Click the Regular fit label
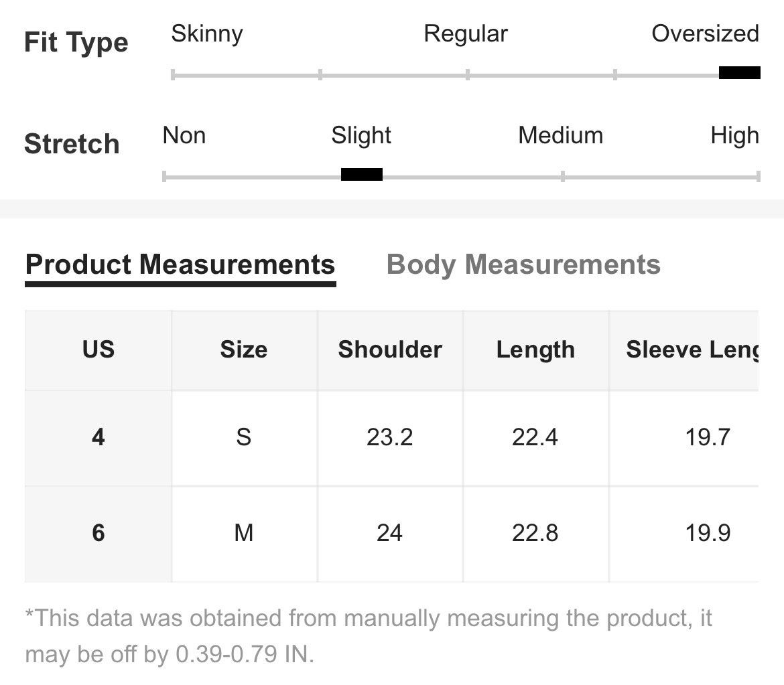Image resolution: width=784 pixels, height=685 pixels. 466,34
